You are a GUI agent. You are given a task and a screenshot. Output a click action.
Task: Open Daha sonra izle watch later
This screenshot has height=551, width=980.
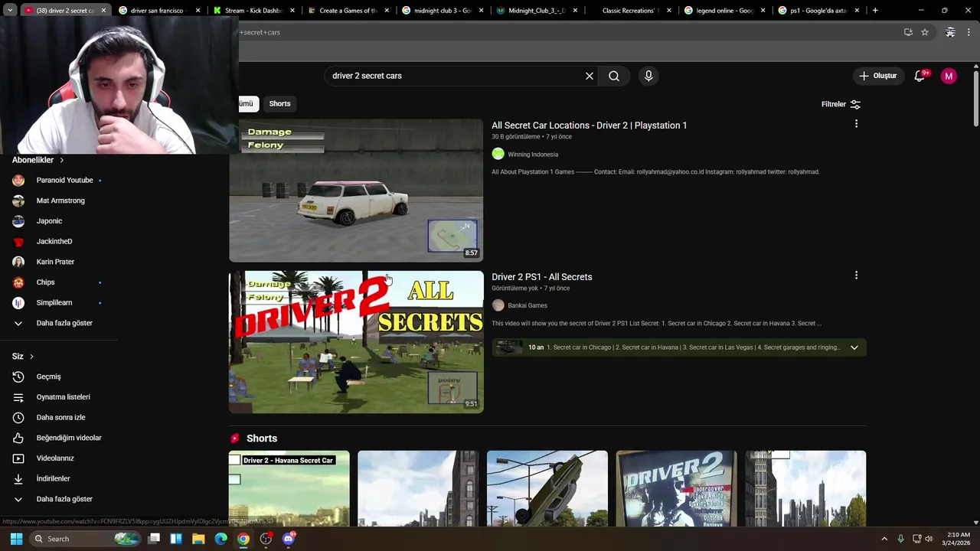(x=59, y=417)
